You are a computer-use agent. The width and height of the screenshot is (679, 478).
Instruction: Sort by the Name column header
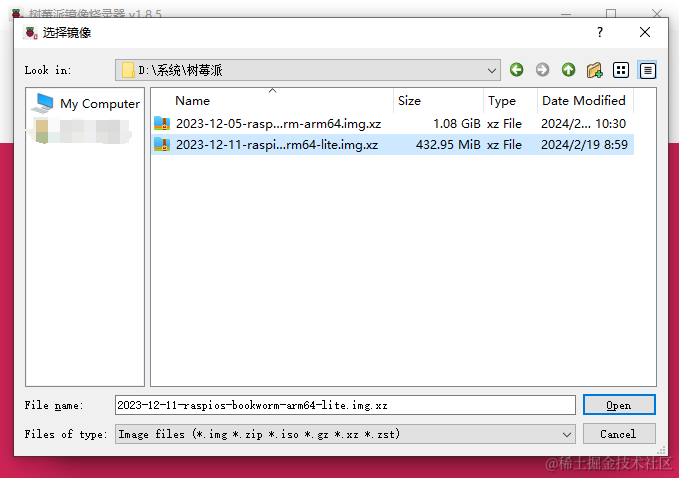point(272,100)
